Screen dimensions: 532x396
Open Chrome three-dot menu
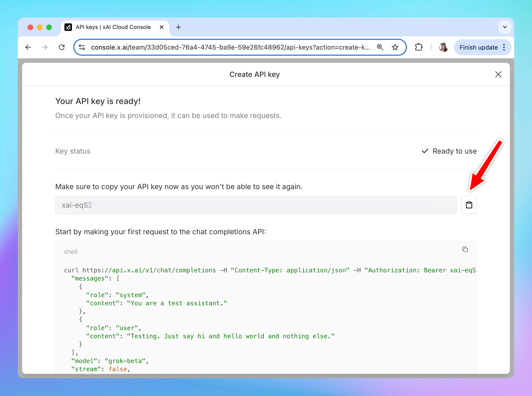coord(504,47)
